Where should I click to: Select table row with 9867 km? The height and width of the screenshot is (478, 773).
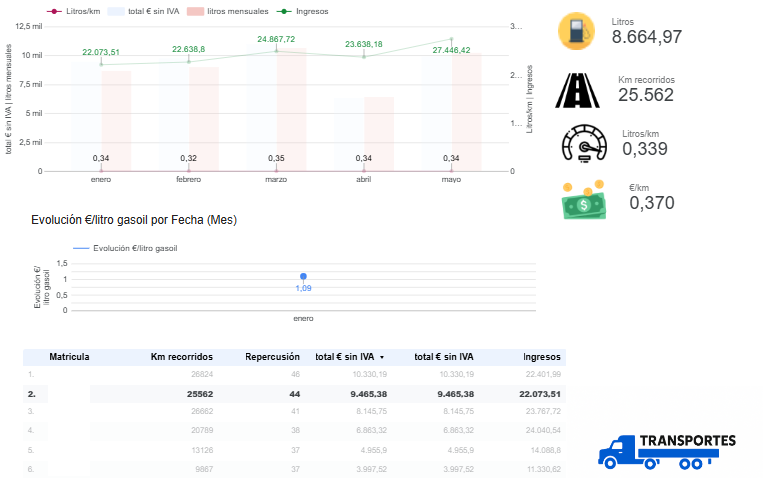[294, 469]
